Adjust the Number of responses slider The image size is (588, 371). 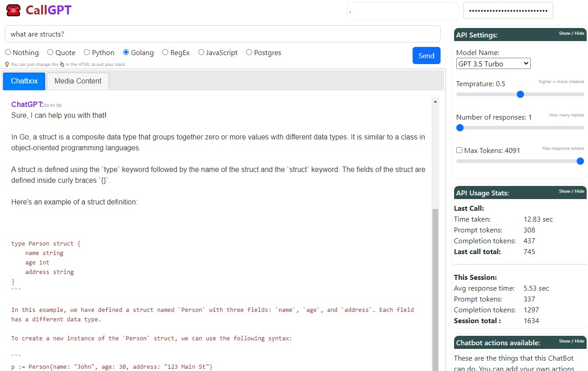pos(460,128)
